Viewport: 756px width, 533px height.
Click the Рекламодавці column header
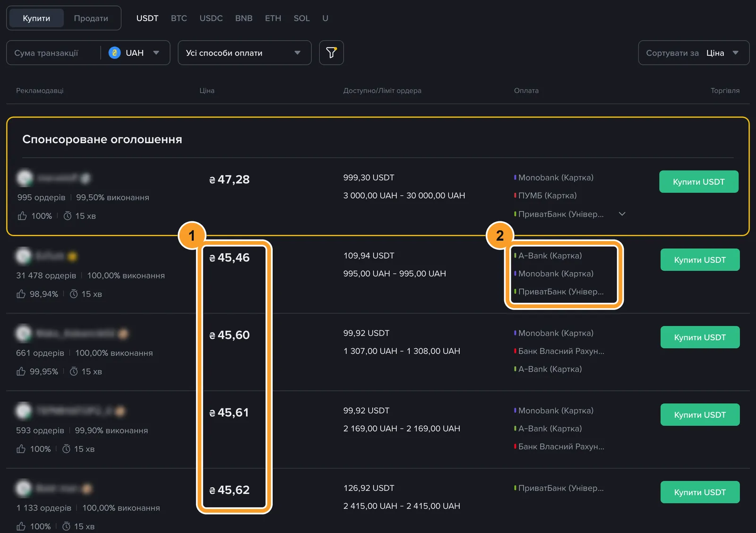40,90
